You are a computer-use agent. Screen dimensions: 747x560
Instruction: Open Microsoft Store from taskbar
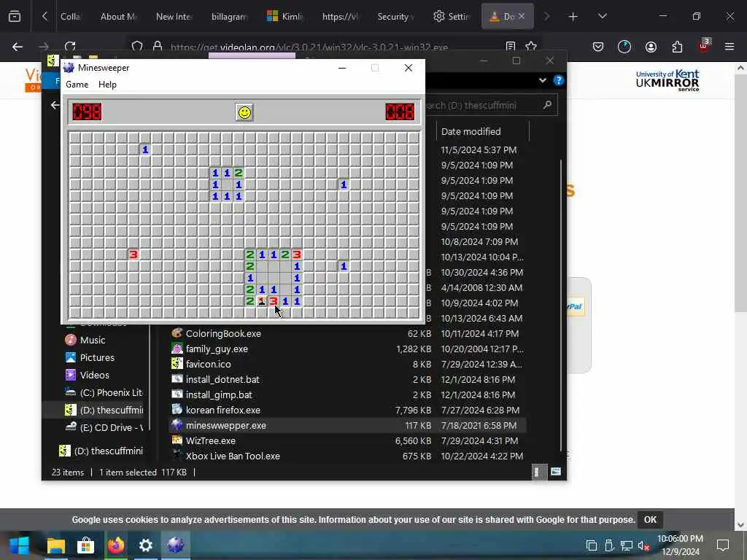pos(86,545)
